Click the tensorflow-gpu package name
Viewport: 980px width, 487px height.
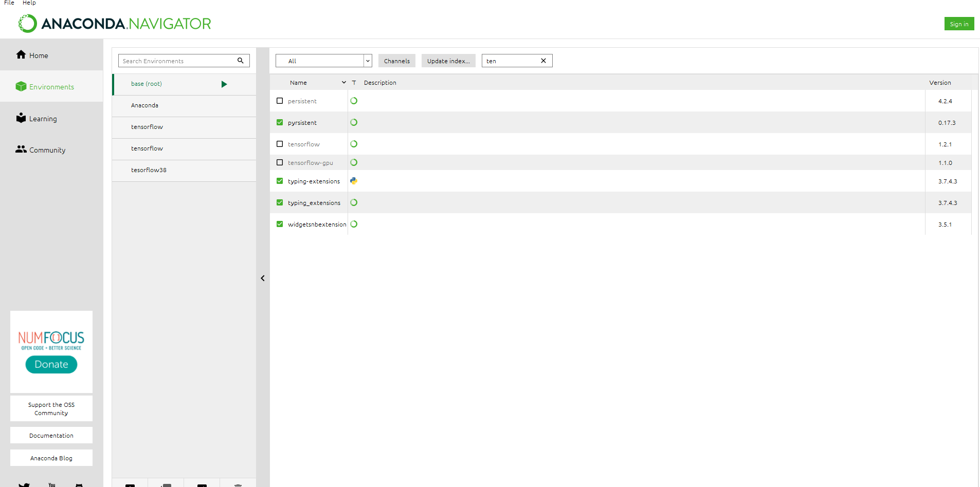311,163
